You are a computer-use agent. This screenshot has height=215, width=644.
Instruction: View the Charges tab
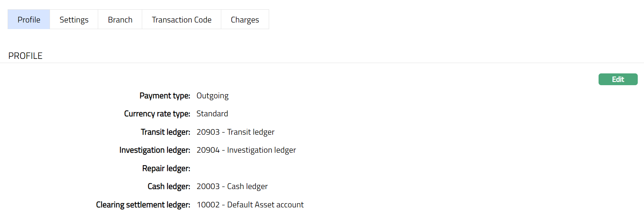coord(245,20)
